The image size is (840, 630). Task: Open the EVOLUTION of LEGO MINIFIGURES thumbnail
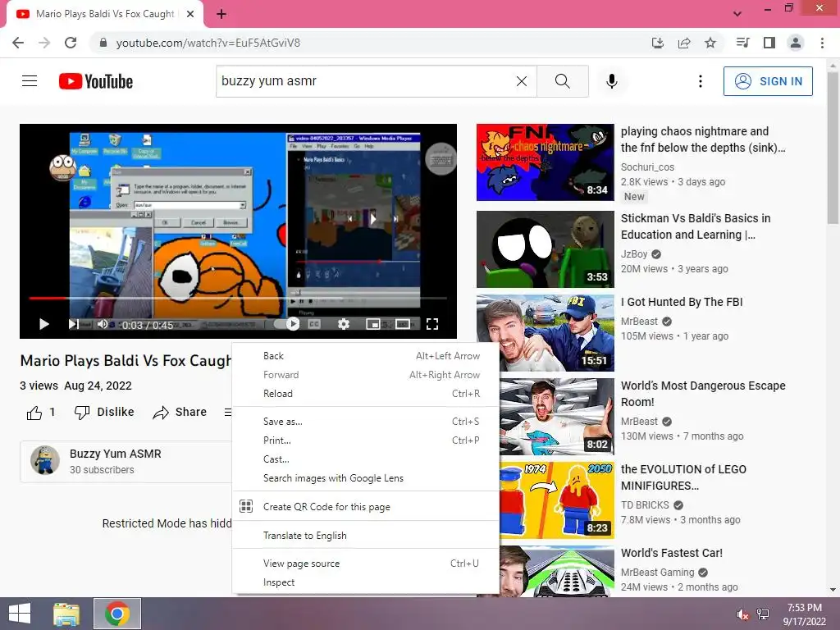[557, 500]
